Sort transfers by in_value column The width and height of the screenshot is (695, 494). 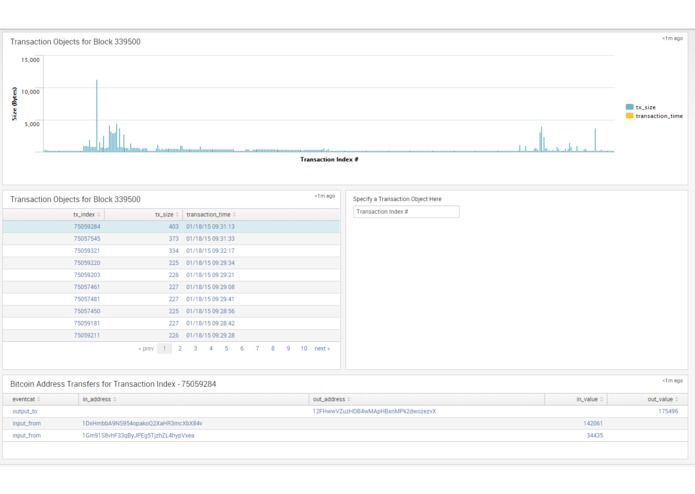(x=590, y=399)
